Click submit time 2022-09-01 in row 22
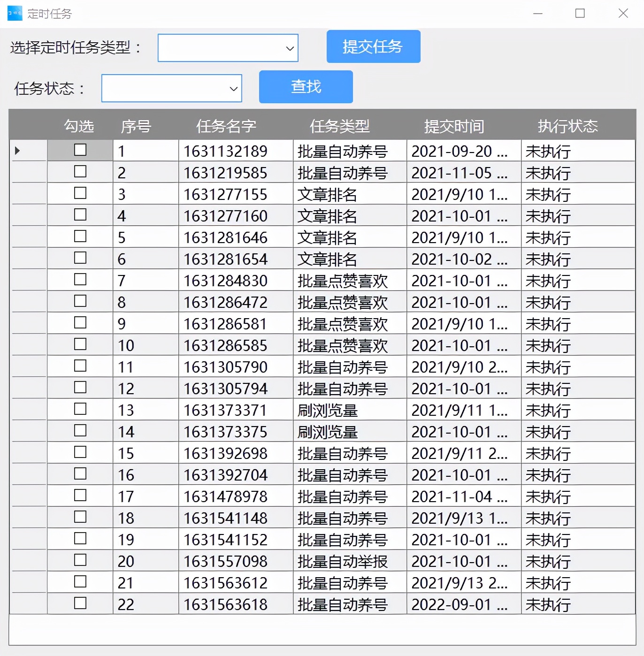Viewport: 644px width, 656px height. tap(464, 604)
